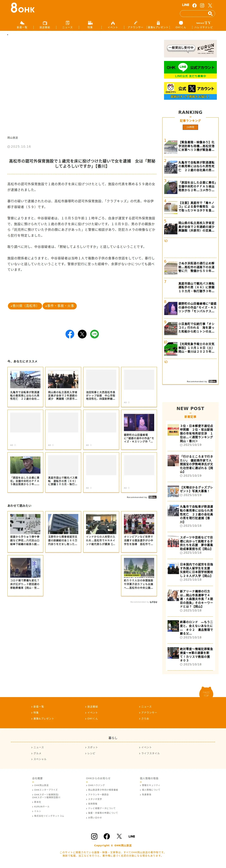Open 新着一覧 in top navigation
This screenshot has width=226, height=868.
tap(22, 25)
